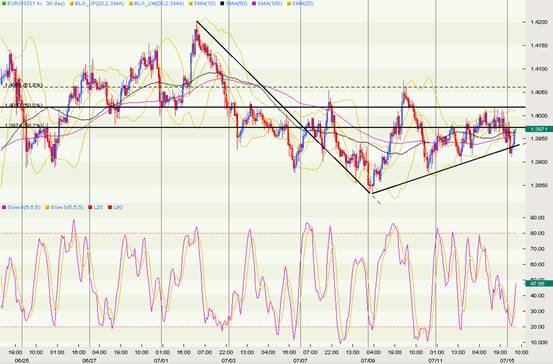Click the 07/03 date axis label
Image resolution: width=553 pixels, height=364 pixels.
click(228, 361)
